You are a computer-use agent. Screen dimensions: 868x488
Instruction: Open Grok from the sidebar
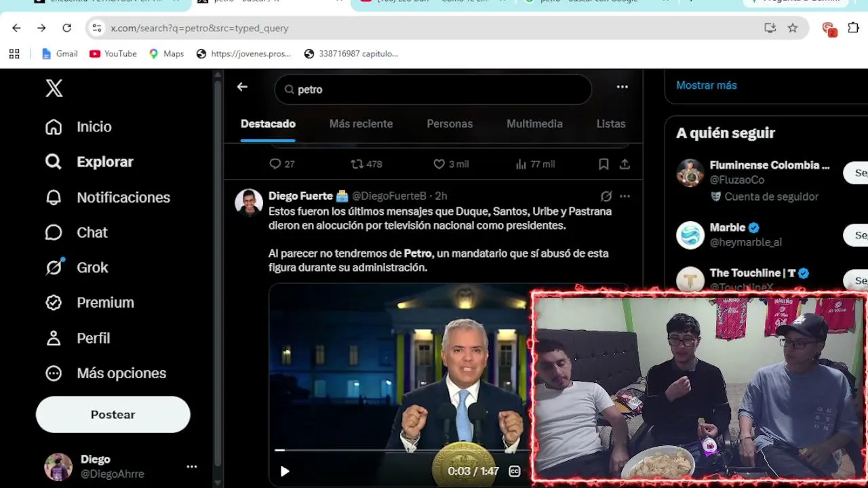click(76, 268)
